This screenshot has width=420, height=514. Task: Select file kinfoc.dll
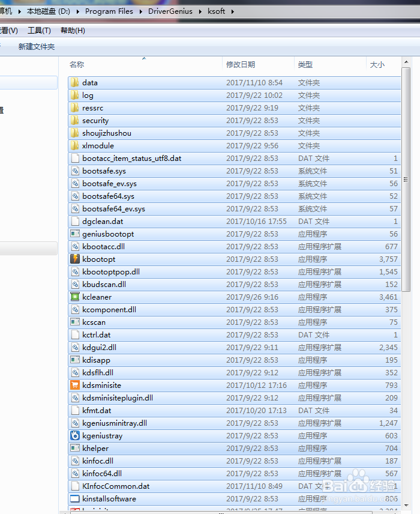click(x=234, y=461)
